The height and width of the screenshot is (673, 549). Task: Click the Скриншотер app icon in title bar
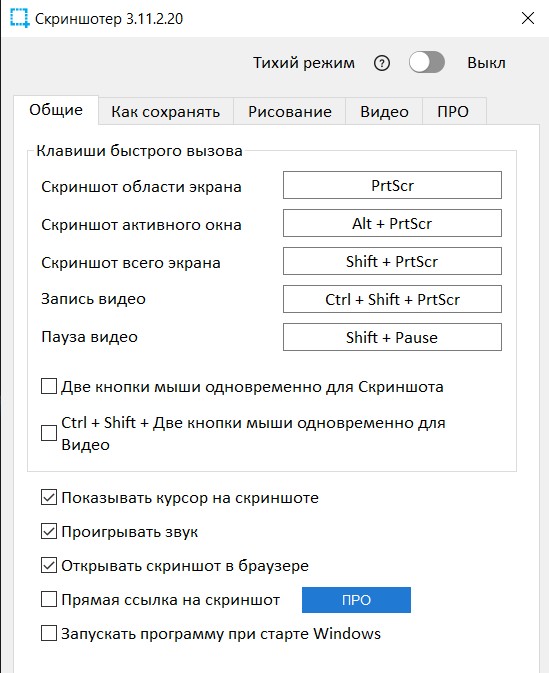click(19, 18)
